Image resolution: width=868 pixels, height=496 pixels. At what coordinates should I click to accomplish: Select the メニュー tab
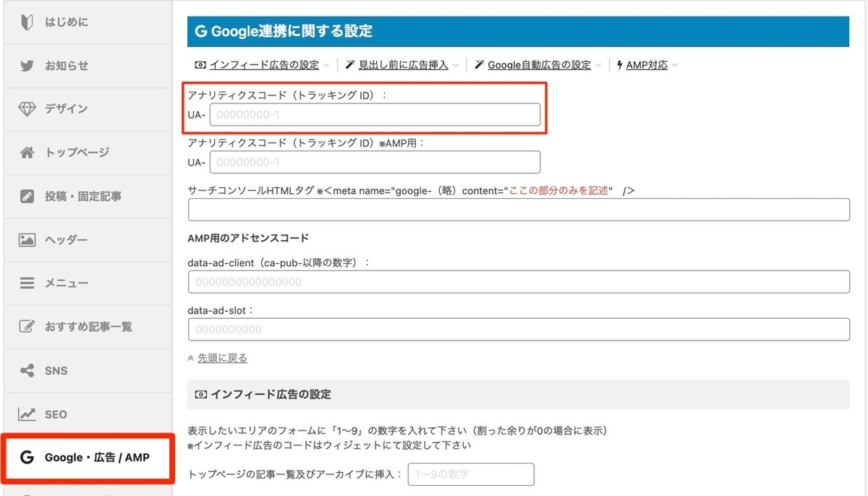[88, 283]
